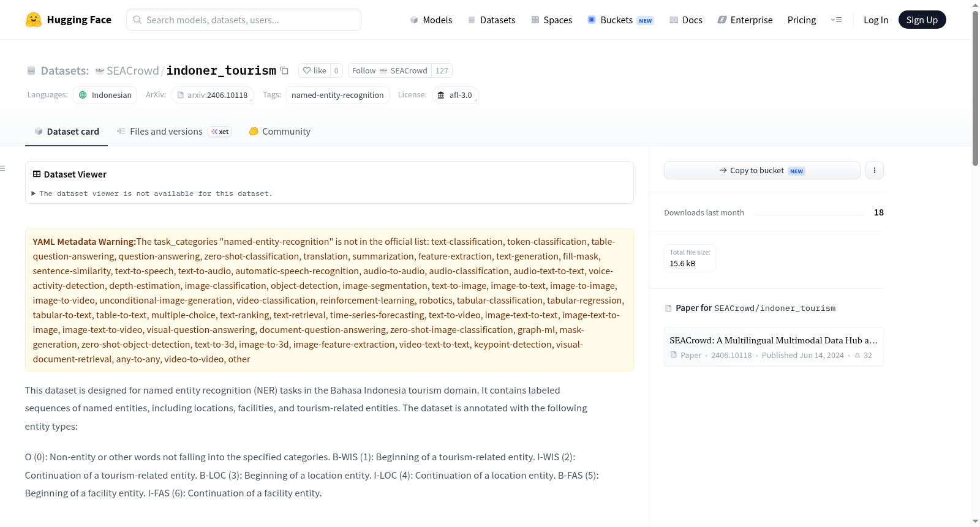Click the 127 followers count
Screen dimensions: 980x527
tap(442, 70)
